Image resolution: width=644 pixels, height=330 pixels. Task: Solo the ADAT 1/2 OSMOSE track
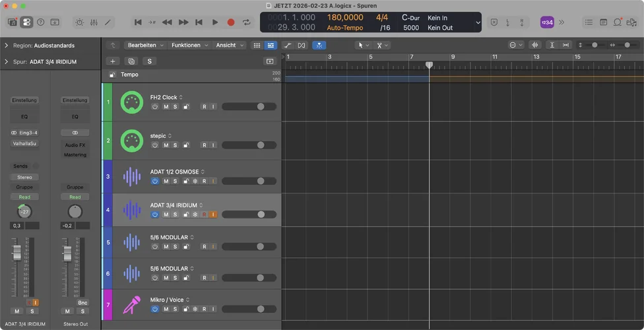click(x=176, y=181)
